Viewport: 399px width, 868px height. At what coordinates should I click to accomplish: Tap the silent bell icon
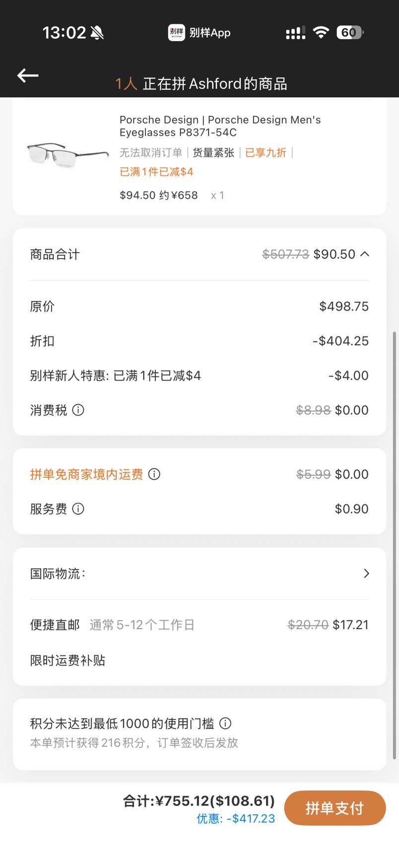(x=97, y=33)
